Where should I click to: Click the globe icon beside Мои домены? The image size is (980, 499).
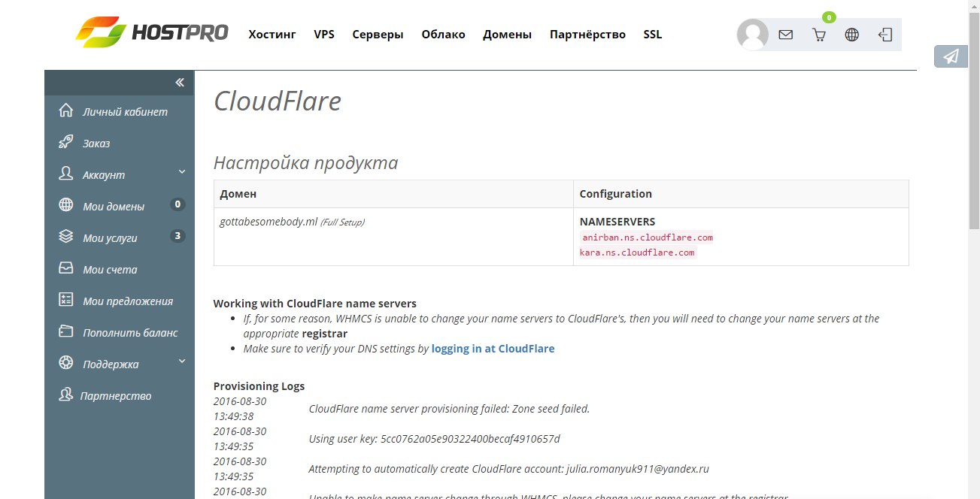click(x=66, y=205)
